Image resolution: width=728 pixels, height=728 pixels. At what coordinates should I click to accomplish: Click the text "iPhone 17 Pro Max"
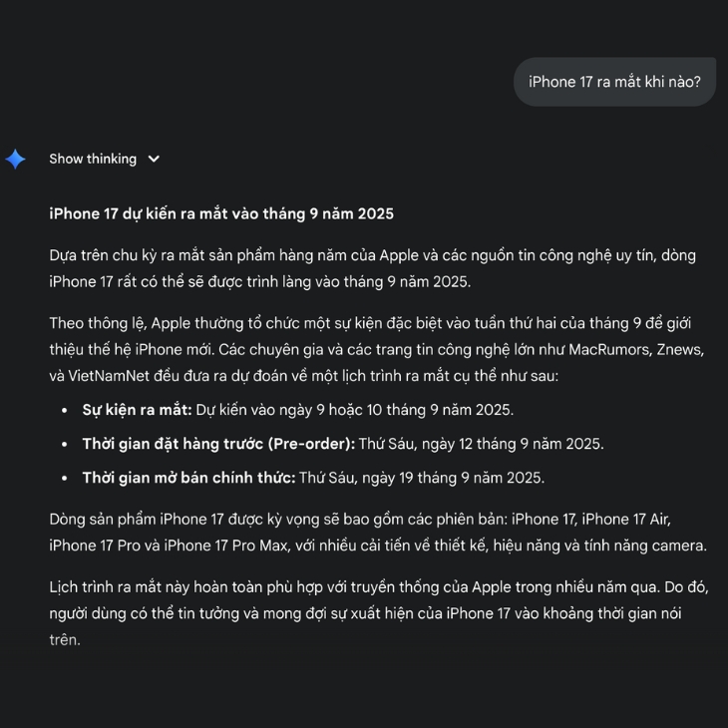[x=226, y=546]
